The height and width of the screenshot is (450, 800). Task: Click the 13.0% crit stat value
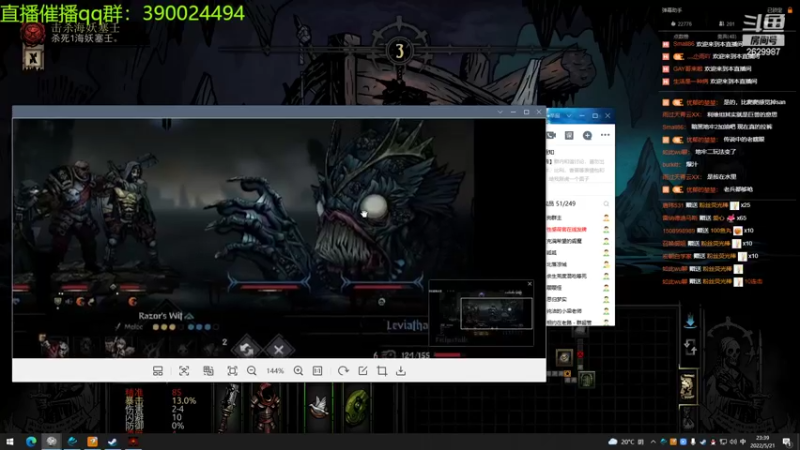(184, 401)
